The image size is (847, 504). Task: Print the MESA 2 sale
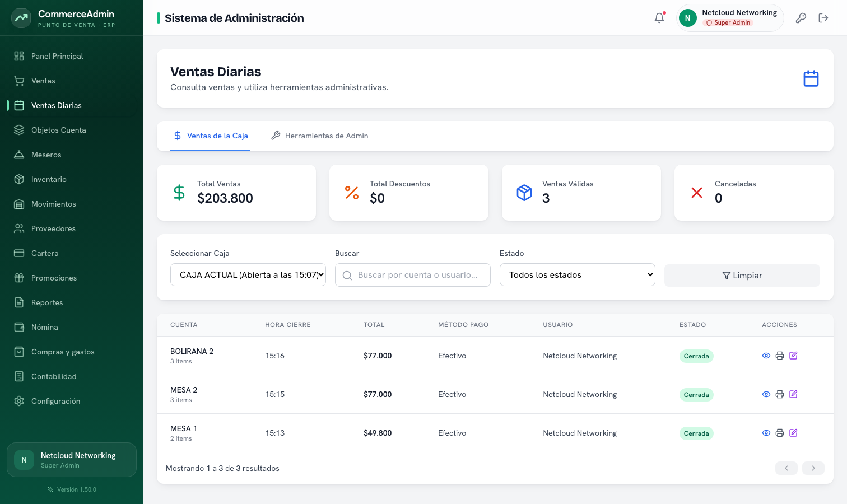780,394
